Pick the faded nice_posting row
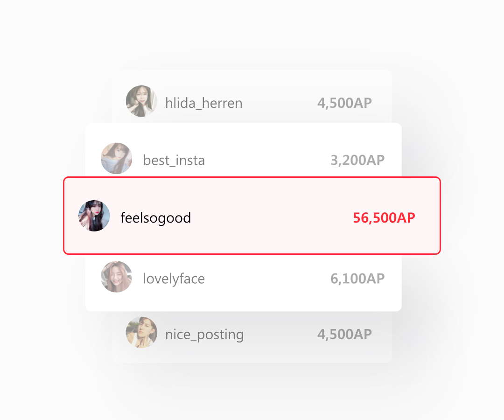Viewport: 504px width, 420px height. coord(252,337)
